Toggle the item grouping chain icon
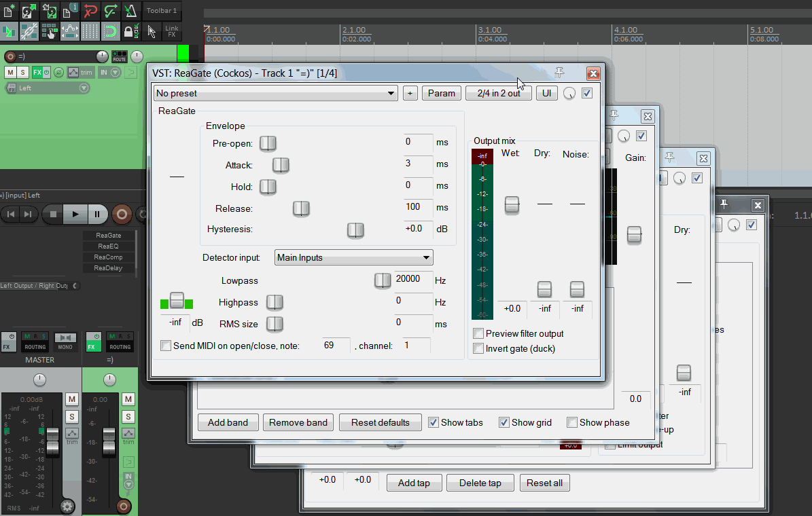The height and width of the screenshot is (516, 812). pos(29,31)
